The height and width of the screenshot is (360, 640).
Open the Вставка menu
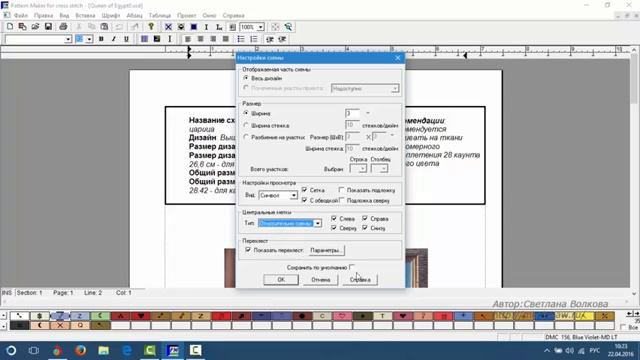85,16
